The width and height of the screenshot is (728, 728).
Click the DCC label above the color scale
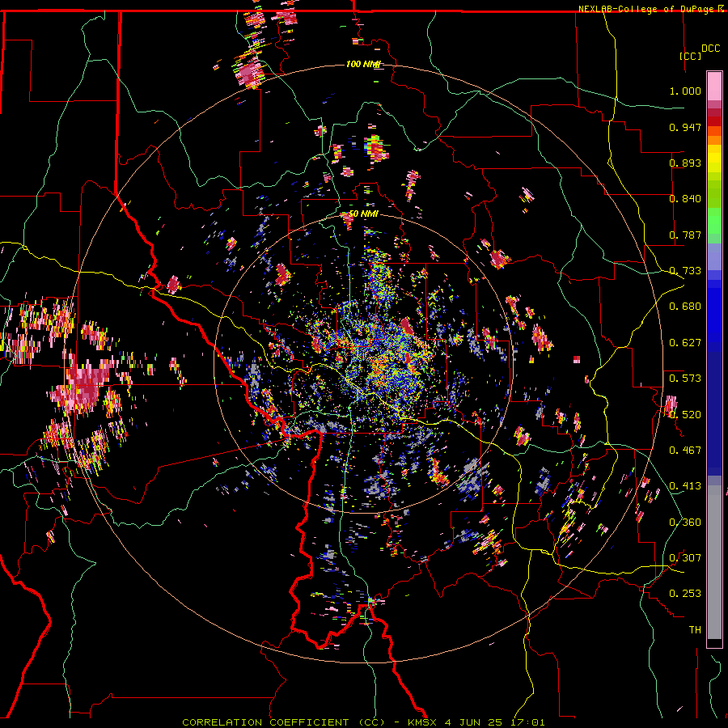pos(710,49)
